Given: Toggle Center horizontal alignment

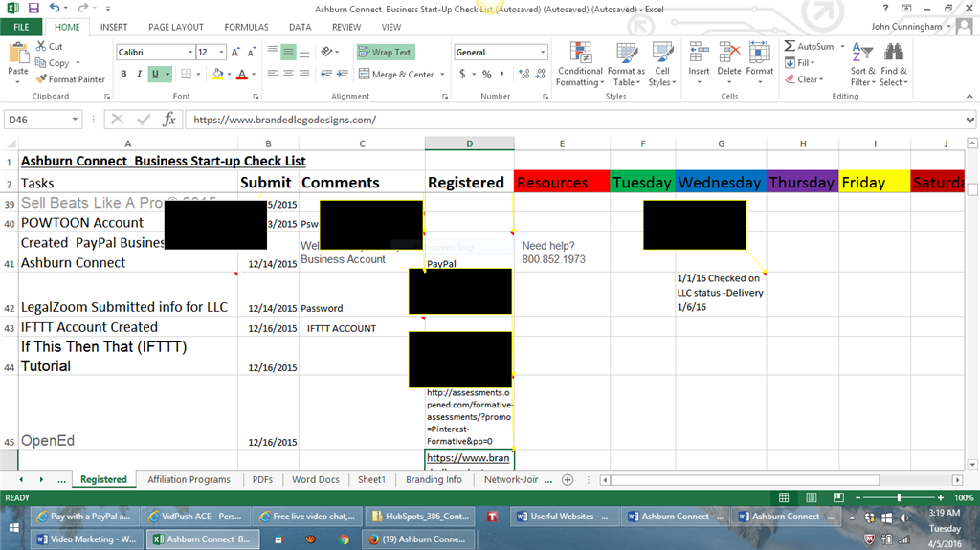Looking at the screenshot, I should pyautogui.click(x=288, y=74).
